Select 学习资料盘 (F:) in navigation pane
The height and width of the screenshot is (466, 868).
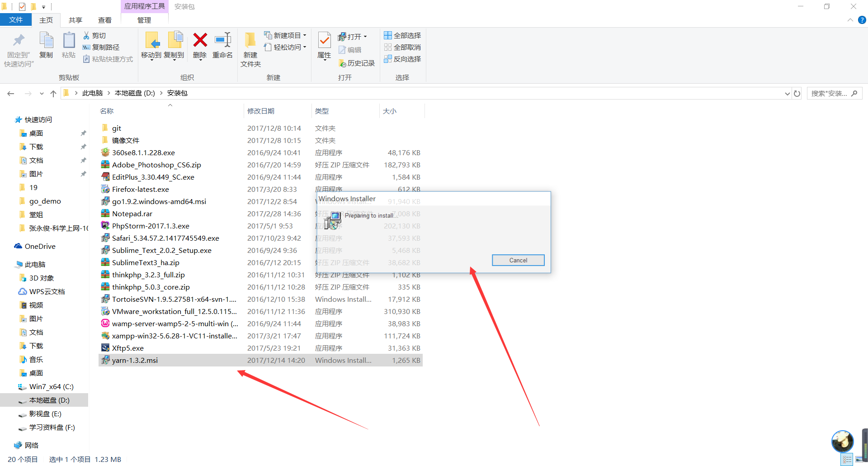click(x=52, y=427)
